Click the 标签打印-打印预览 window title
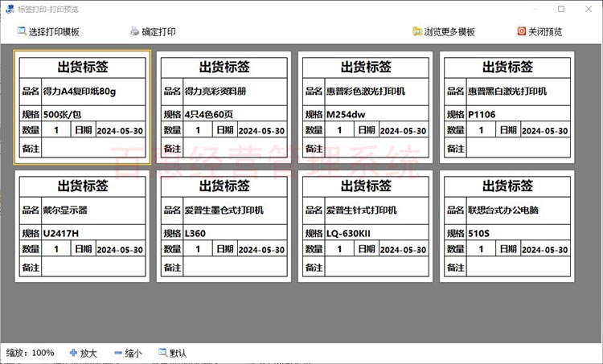Image resolution: width=603 pixels, height=364 pixels. [x=48, y=9]
